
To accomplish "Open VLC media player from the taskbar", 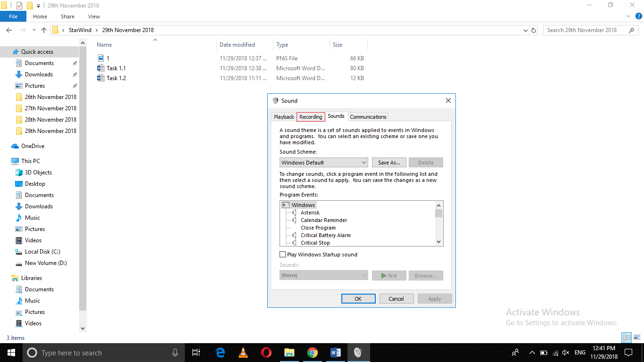I will [243, 352].
